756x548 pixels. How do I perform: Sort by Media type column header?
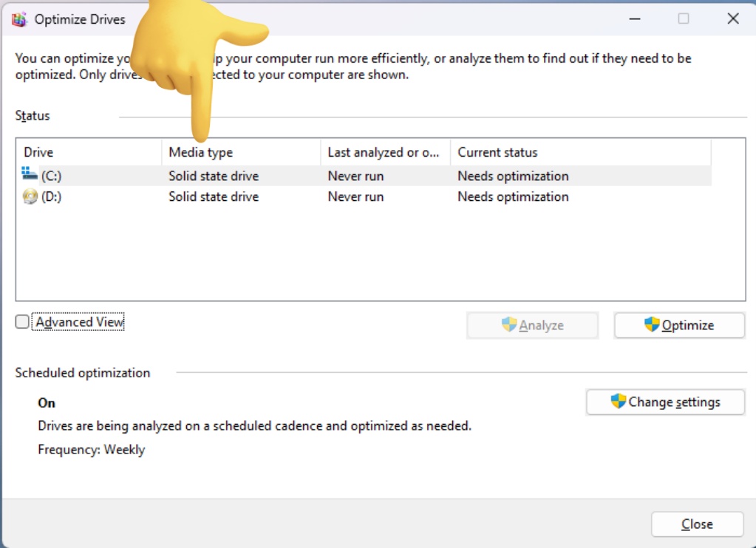click(240, 153)
